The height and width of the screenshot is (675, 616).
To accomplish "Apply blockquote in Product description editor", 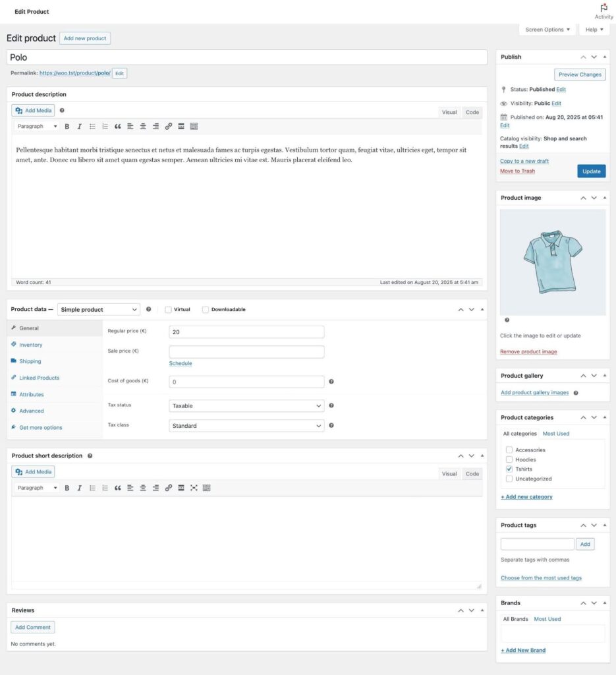I will click(x=117, y=126).
